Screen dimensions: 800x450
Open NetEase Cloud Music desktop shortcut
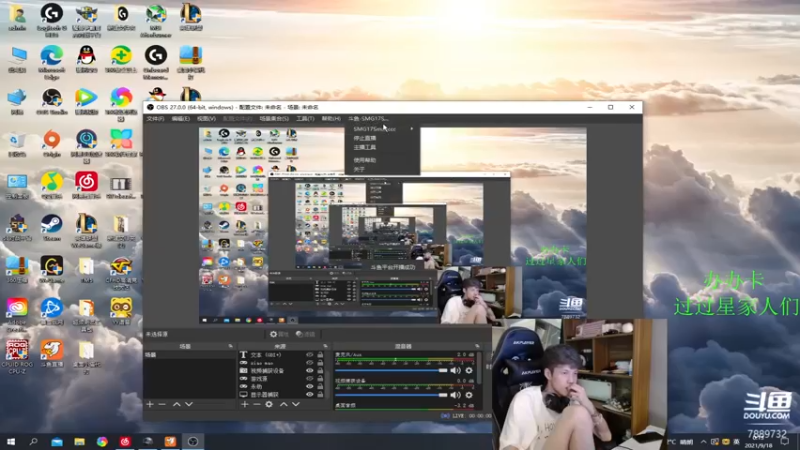pyautogui.click(x=86, y=185)
